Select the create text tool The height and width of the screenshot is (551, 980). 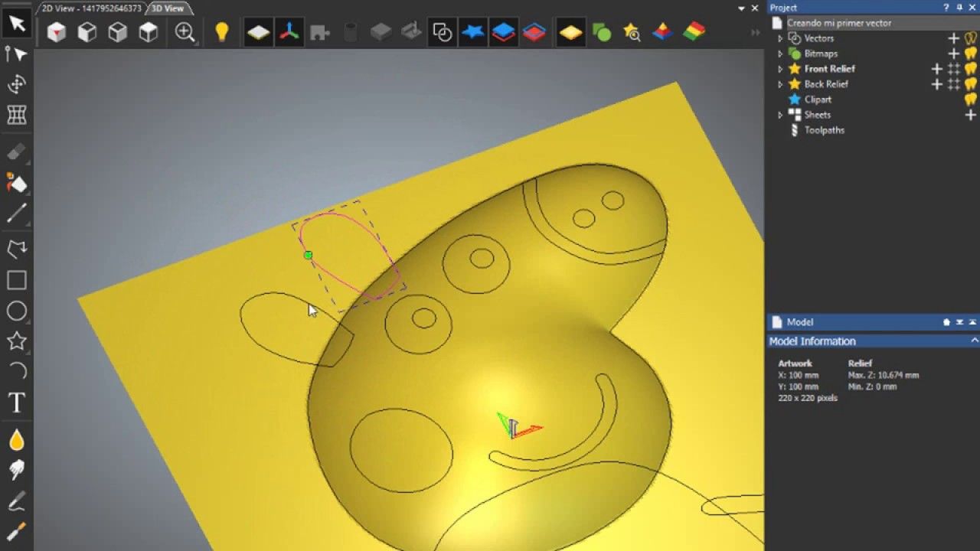click(x=17, y=403)
